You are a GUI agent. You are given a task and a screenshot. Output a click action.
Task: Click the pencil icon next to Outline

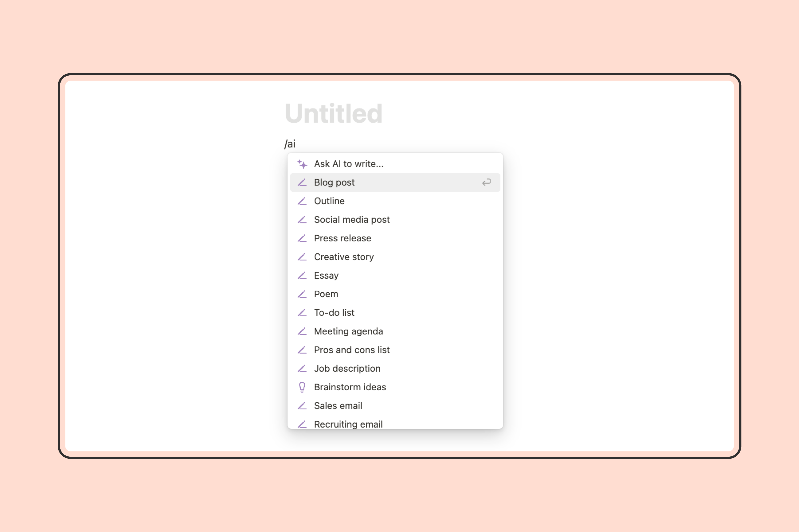pos(302,201)
